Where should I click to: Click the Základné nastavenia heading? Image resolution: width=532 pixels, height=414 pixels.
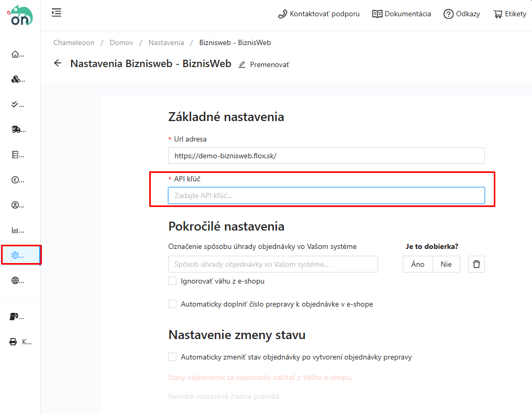(226, 117)
